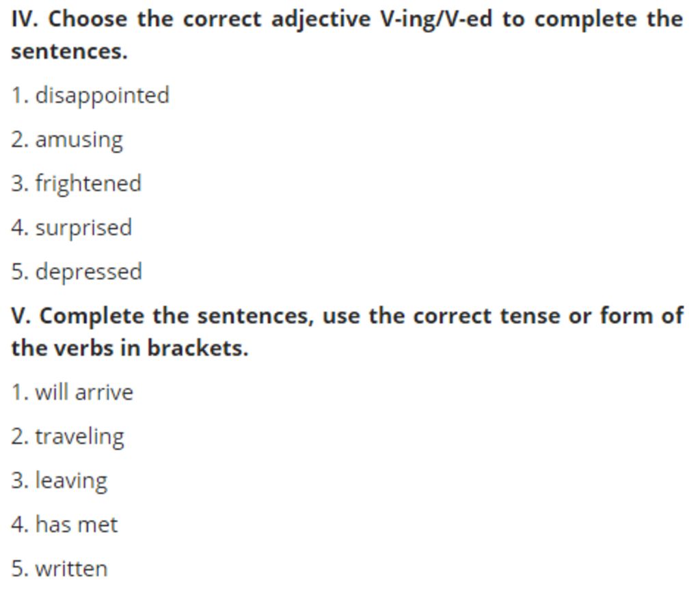Click 'the verbs in brackets.' text
Viewport: 700px width, 591px height.
pyautogui.click(x=129, y=348)
